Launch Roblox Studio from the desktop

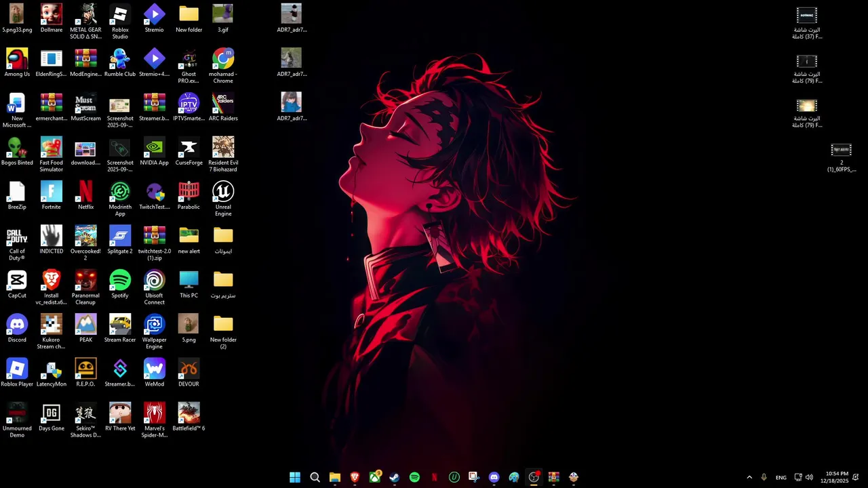click(x=120, y=21)
